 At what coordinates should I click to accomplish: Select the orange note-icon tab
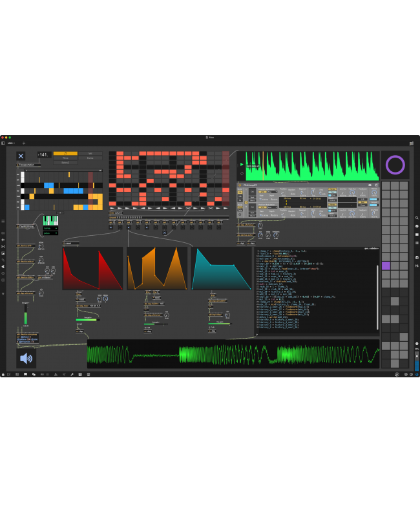click(x=65, y=153)
